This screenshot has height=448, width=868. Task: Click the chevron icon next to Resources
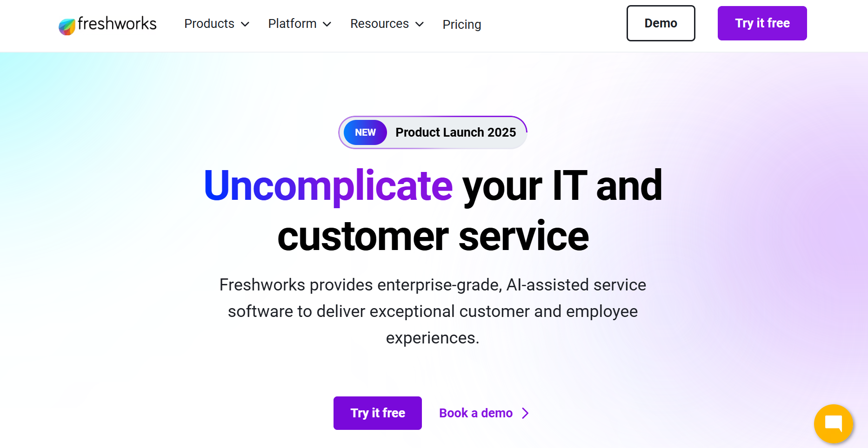pos(420,24)
